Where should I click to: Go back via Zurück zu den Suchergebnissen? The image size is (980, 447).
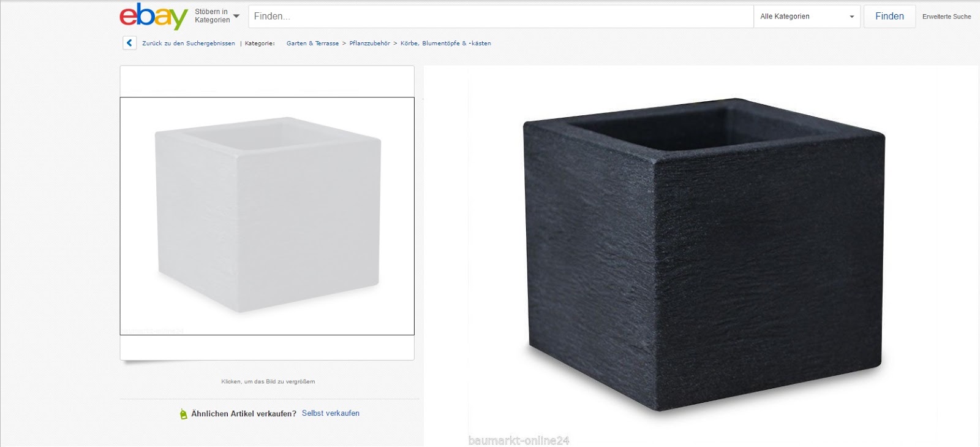click(189, 44)
